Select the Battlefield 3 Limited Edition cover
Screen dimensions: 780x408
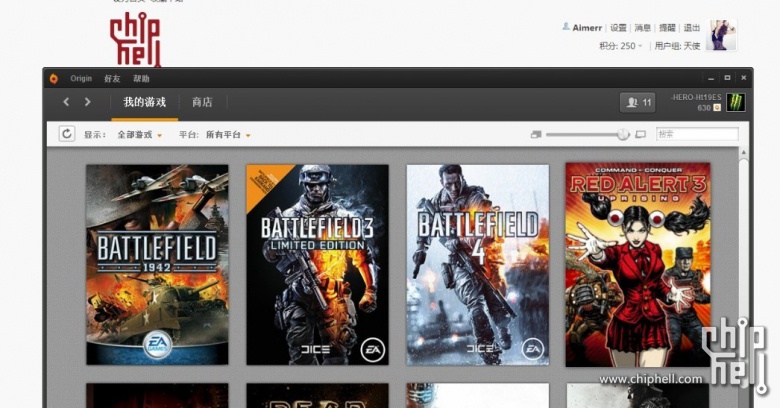coord(317,265)
